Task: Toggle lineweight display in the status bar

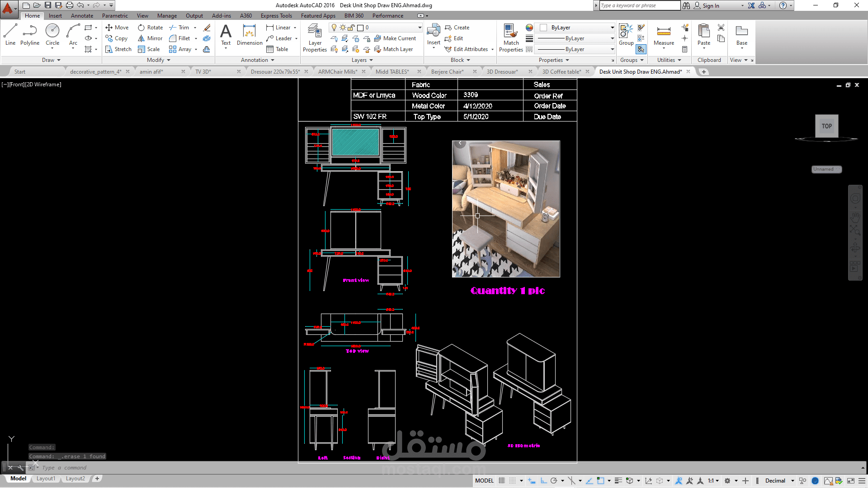Action: 618,481
